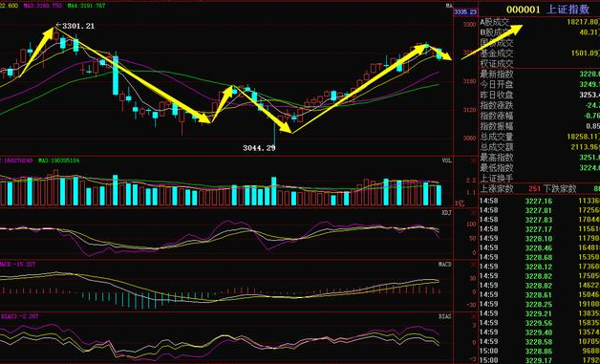Select the first 14:58 trade tick at 3227.16
The image size is (600, 364).
(x=540, y=201)
